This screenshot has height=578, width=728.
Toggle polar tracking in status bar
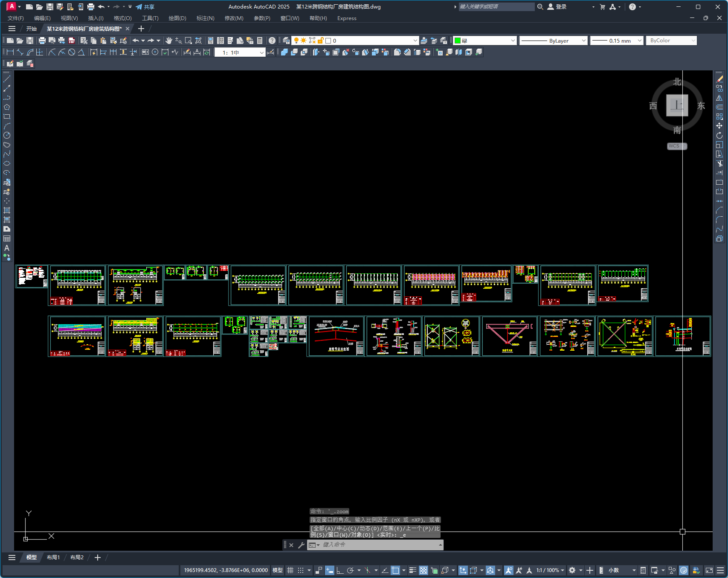click(x=351, y=570)
